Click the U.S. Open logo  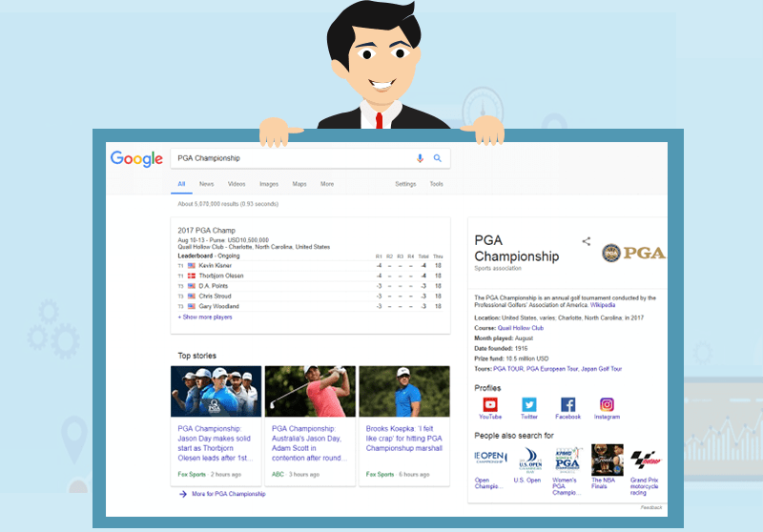[x=530, y=460]
